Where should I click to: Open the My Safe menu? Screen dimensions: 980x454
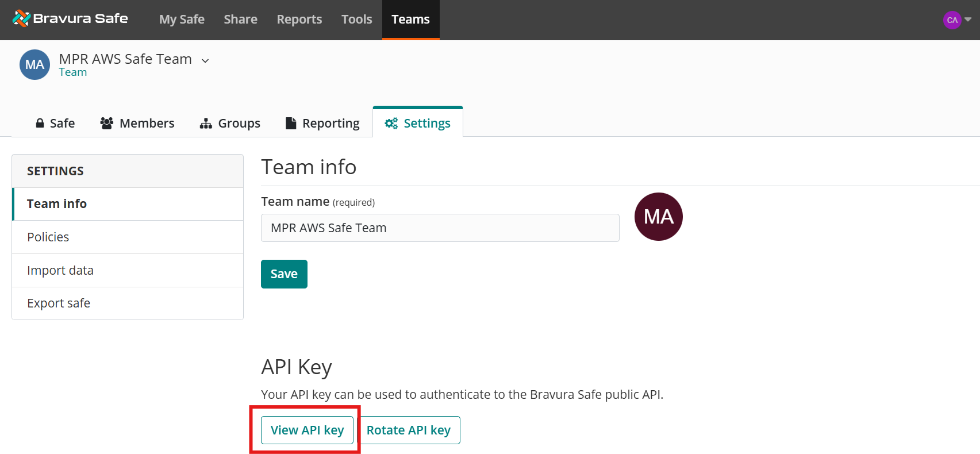[182, 20]
